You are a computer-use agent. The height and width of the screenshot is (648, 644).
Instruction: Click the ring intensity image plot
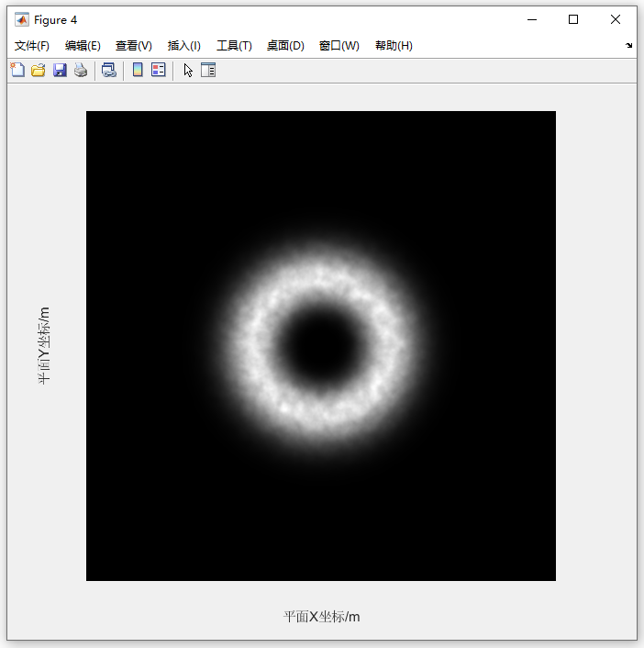(x=321, y=346)
